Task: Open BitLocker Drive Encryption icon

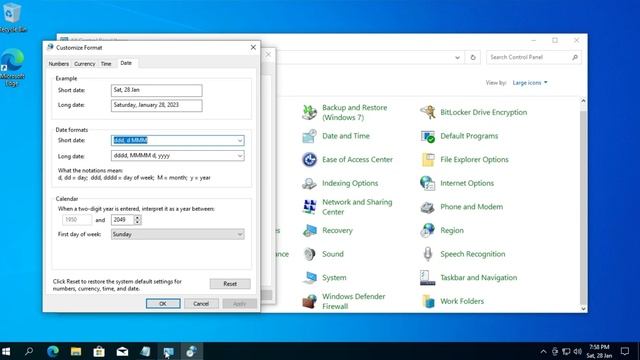Action: coord(427,112)
